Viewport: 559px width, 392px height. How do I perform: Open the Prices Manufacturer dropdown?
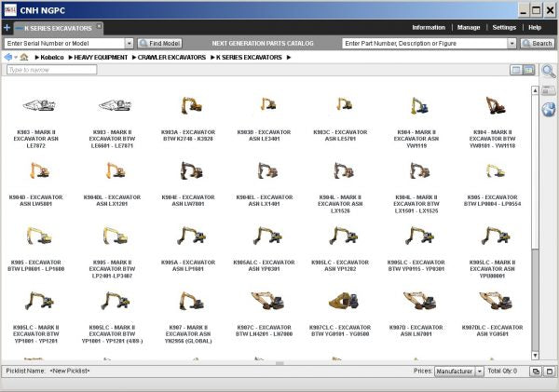480,371
